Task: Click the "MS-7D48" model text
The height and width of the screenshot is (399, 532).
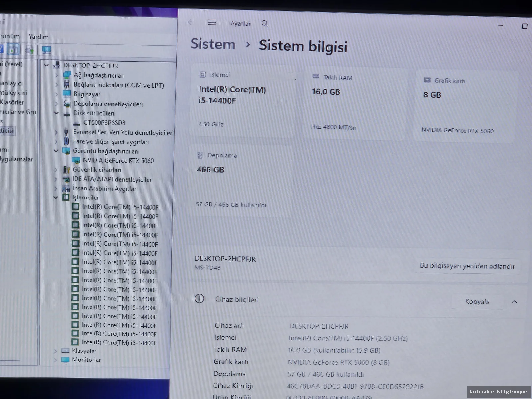Action: point(207,268)
